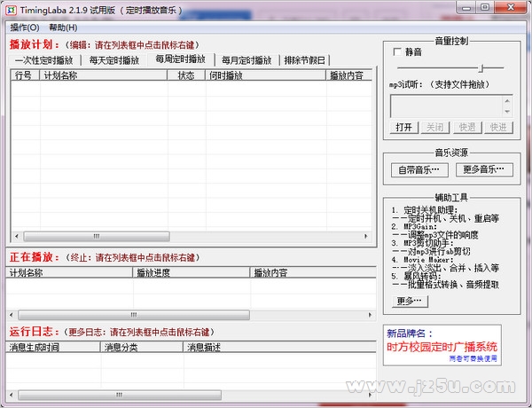Click the TimingLaba app icon in title bar
The height and width of the screenshot is (408, 532).
(x=11, y=10)
